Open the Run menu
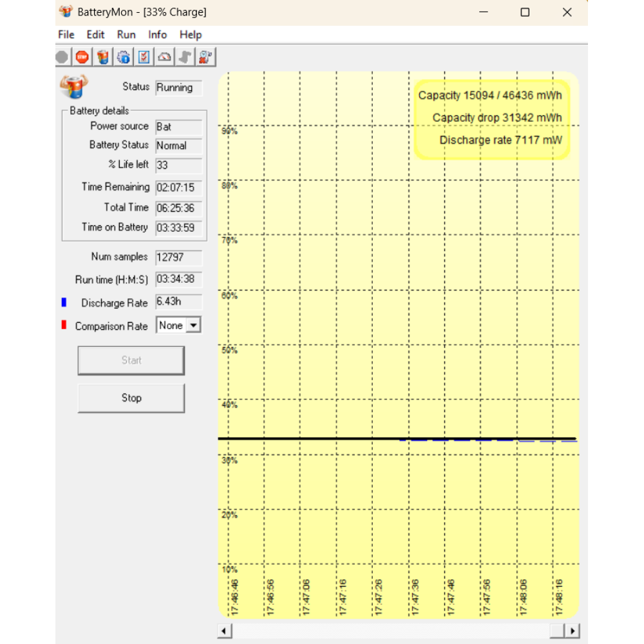The width and height of the screenshot is (644, 644). click(x=126, y=35)
